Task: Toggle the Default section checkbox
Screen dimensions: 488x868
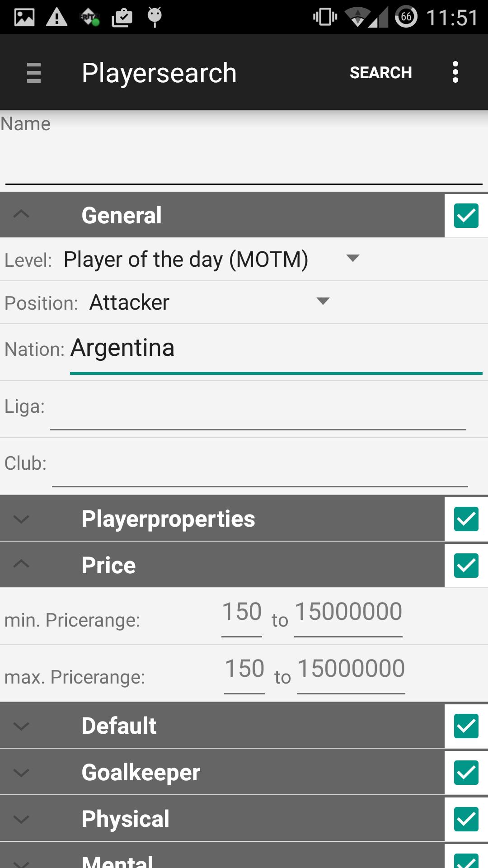Action: point(466,726)
